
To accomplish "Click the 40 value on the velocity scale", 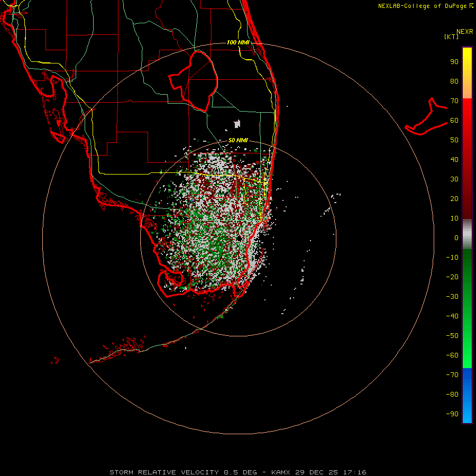I will [454, 160].
